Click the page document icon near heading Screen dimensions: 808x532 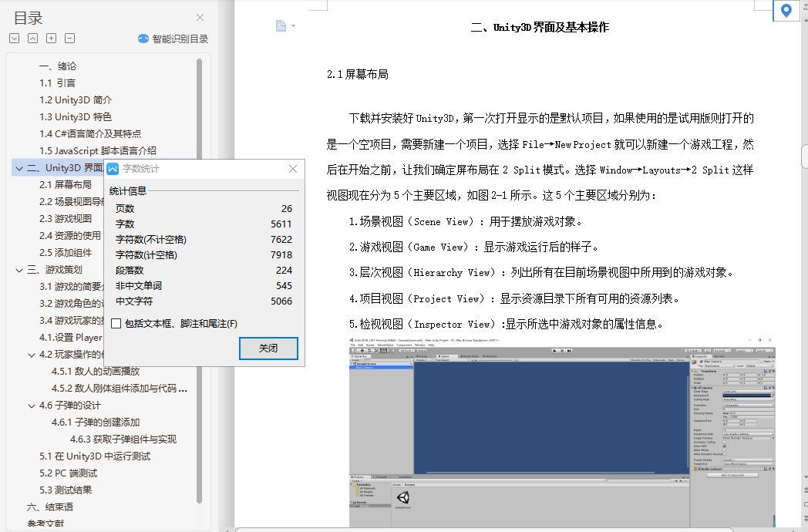pyautogui.click(x=281, y=25)
